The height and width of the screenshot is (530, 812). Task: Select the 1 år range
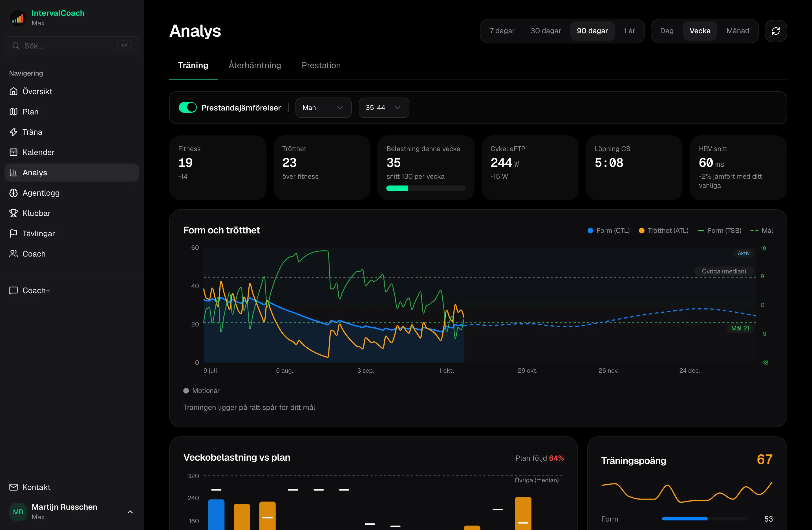pyautogui.click(x=629, y=31)
